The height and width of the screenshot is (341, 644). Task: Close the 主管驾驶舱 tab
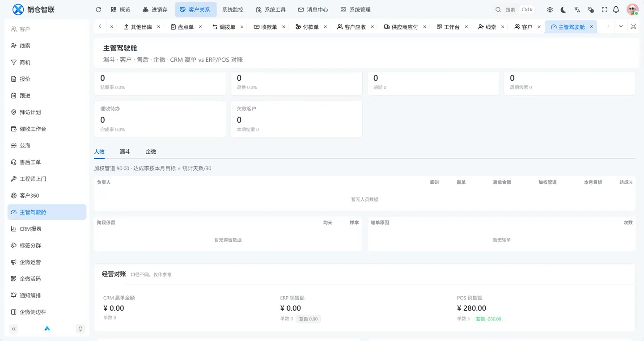tap(591, 27)
